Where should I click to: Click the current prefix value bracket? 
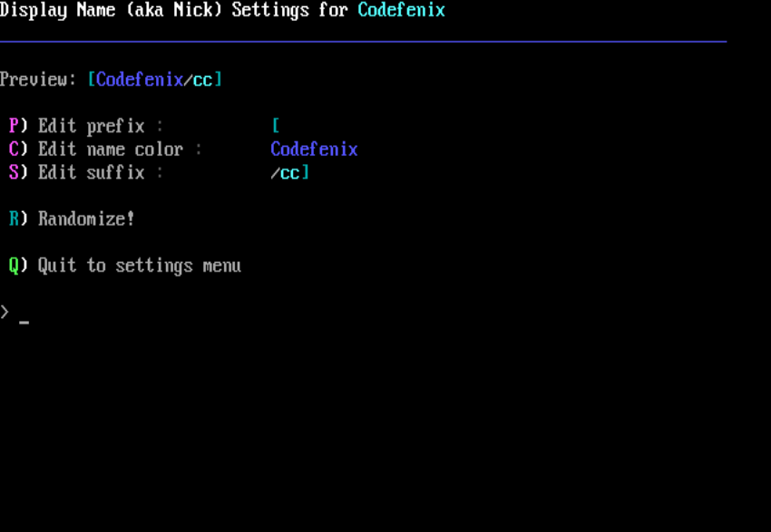pyautogui.click(x=275, y=126)
